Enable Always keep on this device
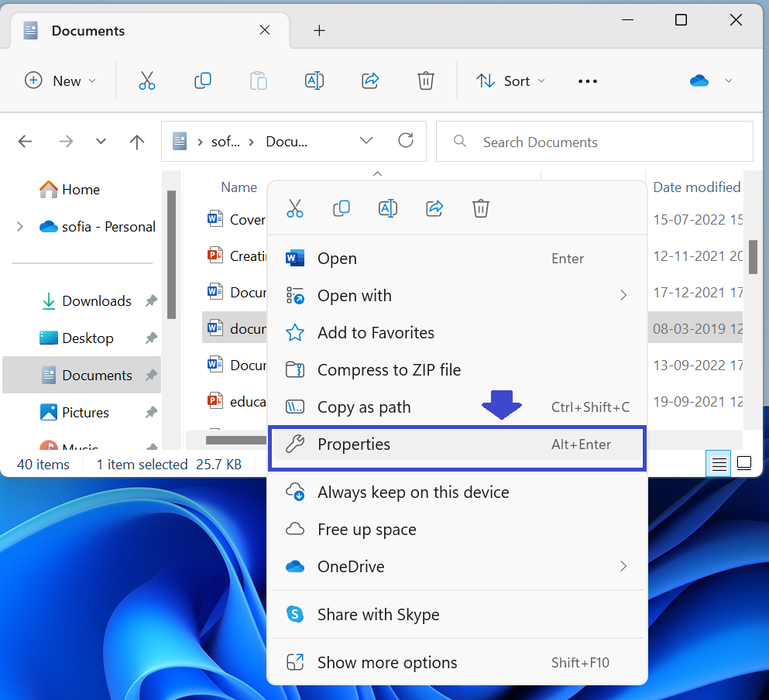This screenshot has height=700, width=769. [x=413, y=492]
